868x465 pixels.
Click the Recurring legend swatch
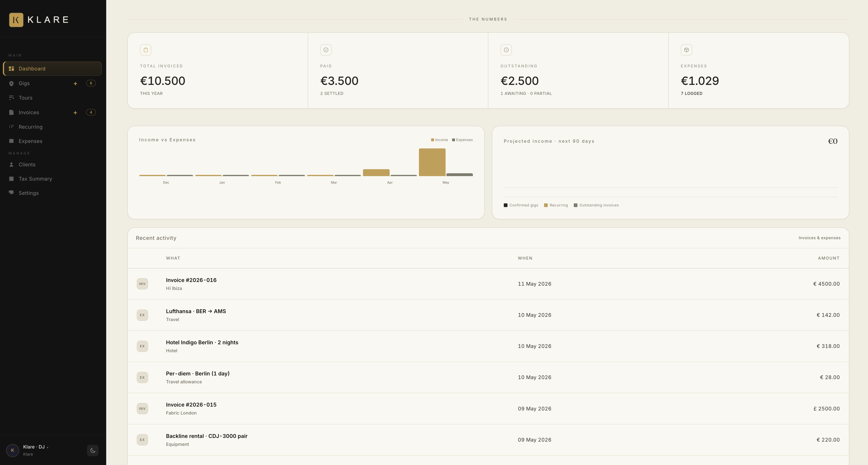[x=546, y=205]
